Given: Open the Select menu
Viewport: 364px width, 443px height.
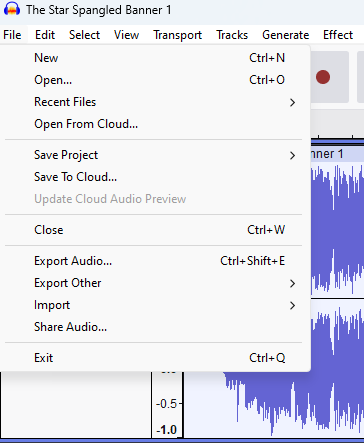Looking at the screenshot, I should pos(84,35).
